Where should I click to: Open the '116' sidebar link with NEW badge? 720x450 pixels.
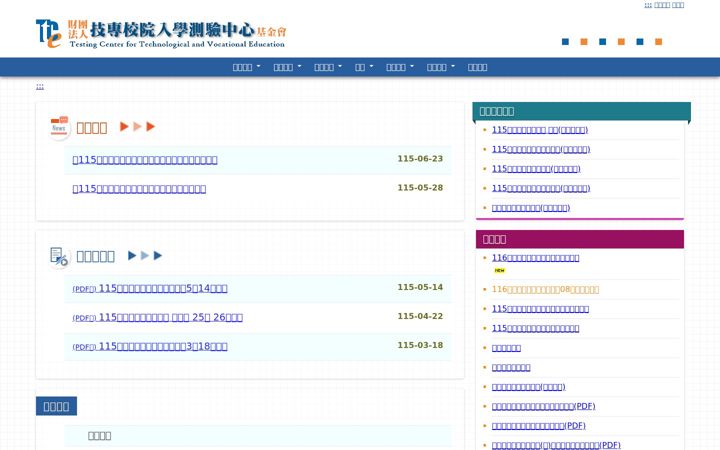coord(535,258)
